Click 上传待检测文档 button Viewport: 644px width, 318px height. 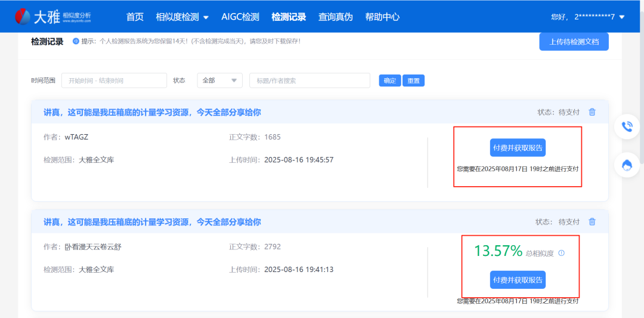click(574, 42)
